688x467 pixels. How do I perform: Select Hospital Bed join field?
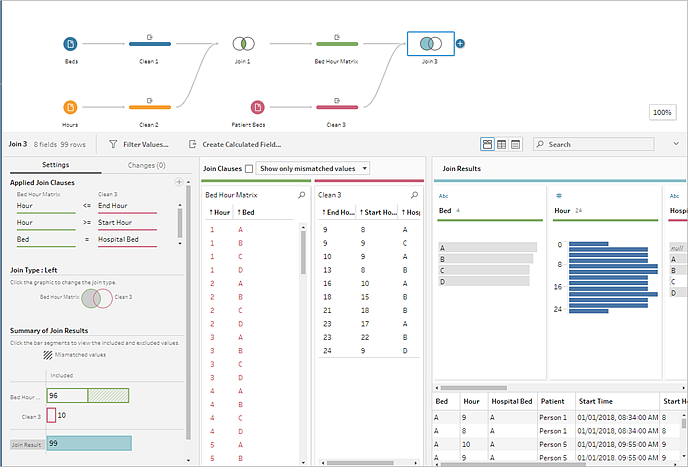click(127, 239)
